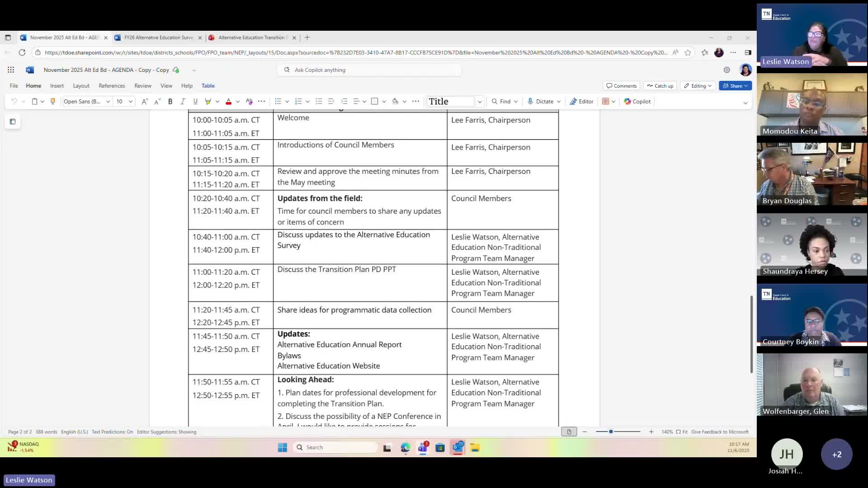Viewport: 868px width, 488px height.
Task: Click the bullets list icon
Action: (278, 102)
